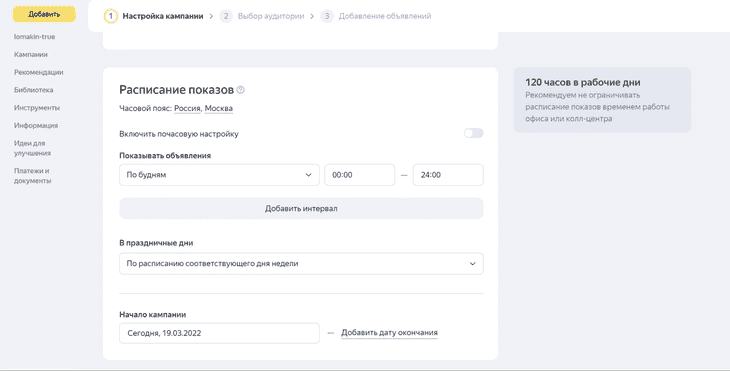Go to Библиотека in the sidebar
This screenshot has height=371, width=730.
tap(34, 90)
